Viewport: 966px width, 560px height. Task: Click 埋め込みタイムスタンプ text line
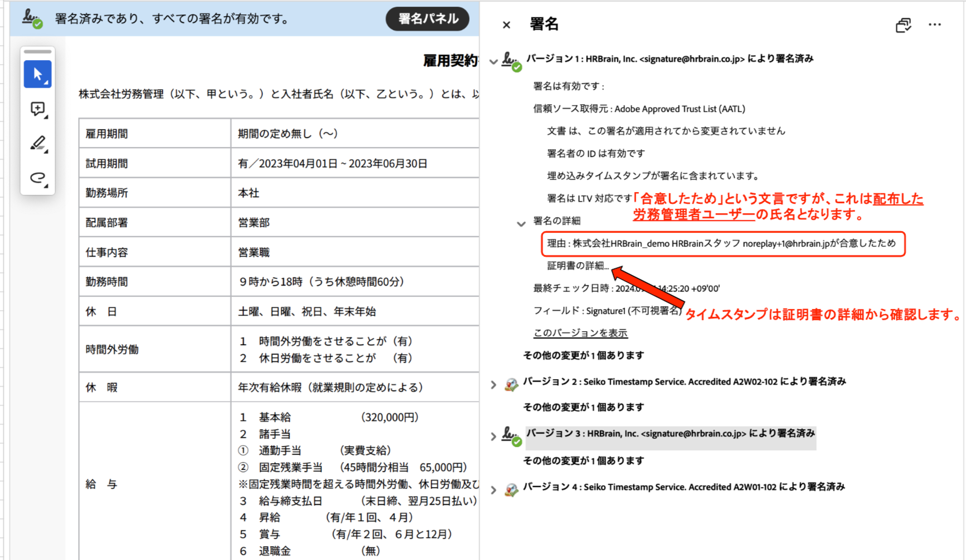[653, 176]
